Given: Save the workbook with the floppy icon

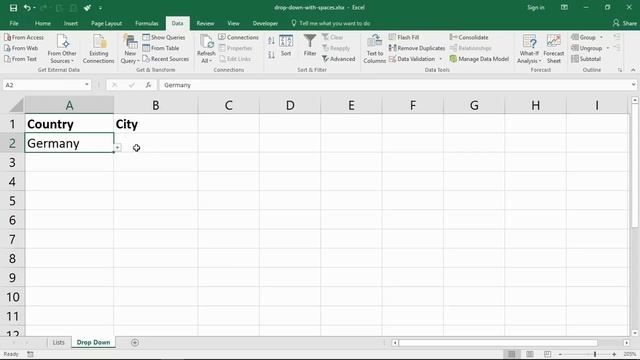Looking at the screenshot, I should (13, 8).
